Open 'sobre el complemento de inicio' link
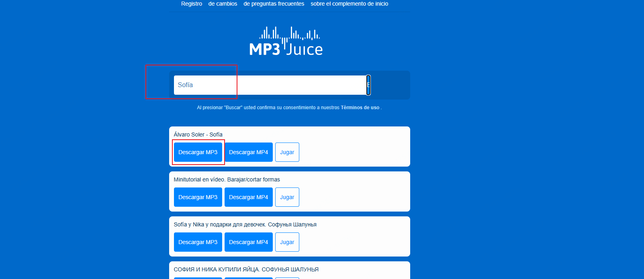Image resolution: width=644 pixels, height=279 pixels. [x=349, y=4]
